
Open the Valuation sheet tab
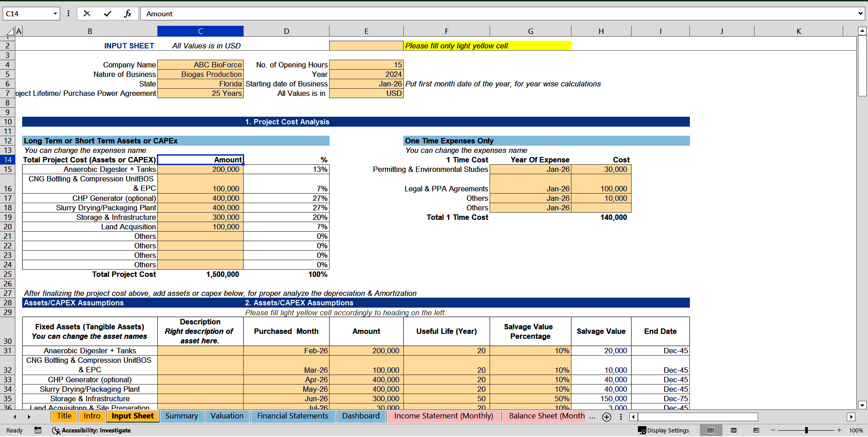coord(227,416)
